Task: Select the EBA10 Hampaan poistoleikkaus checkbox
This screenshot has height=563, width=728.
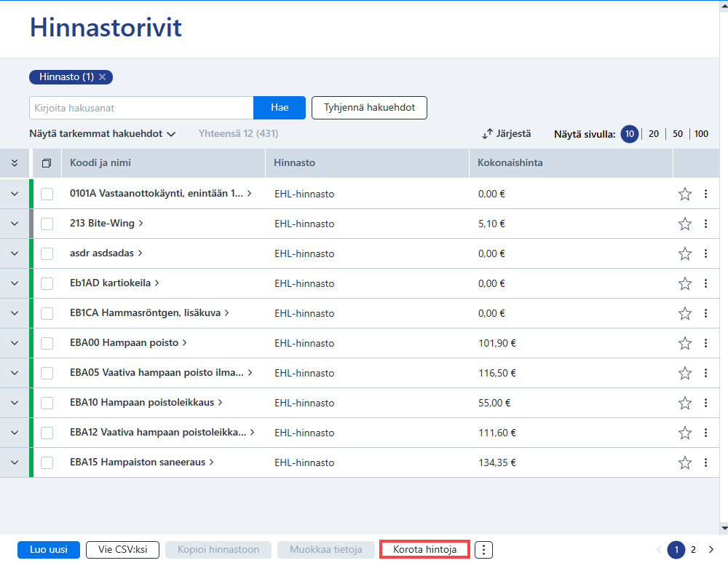Action: click(47, 403)
